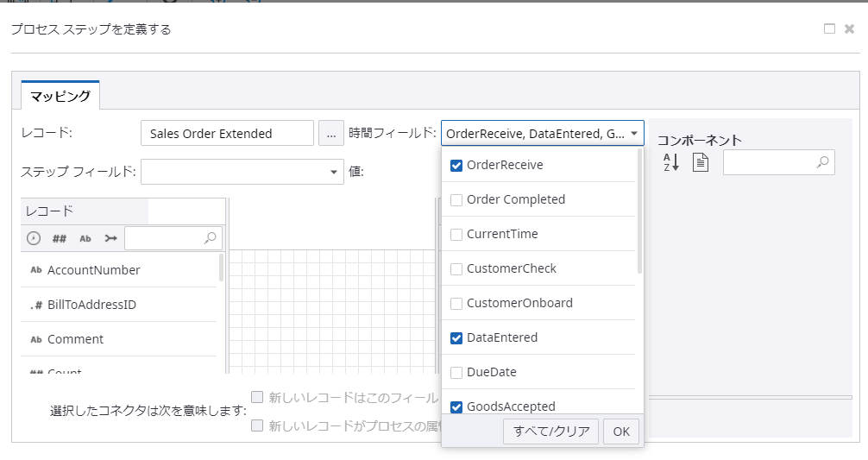Viewport: 868px width, 460px height.
Task: Click the arrow connector filter icon
Action: click(x=110, y=238)
